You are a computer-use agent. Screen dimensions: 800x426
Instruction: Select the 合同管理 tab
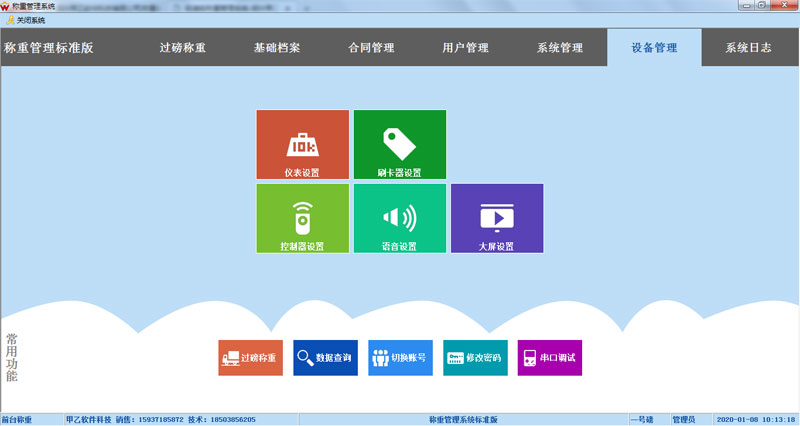371,48
